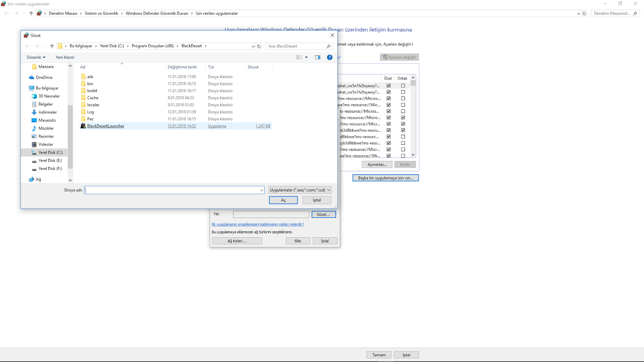The width and height of the screenshot is (644, 362).
Task: Click the Manzara folder icon
Action: (34, 67)
